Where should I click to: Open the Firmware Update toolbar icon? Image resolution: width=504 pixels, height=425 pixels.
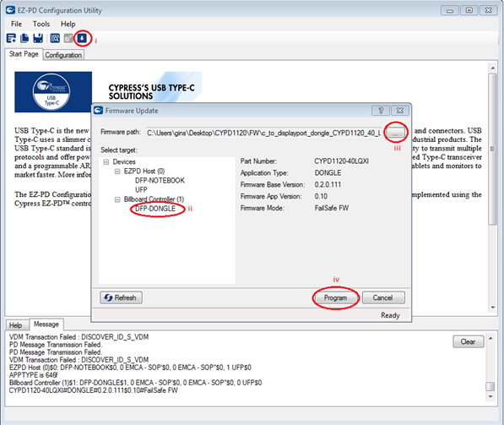coord(82,38)
